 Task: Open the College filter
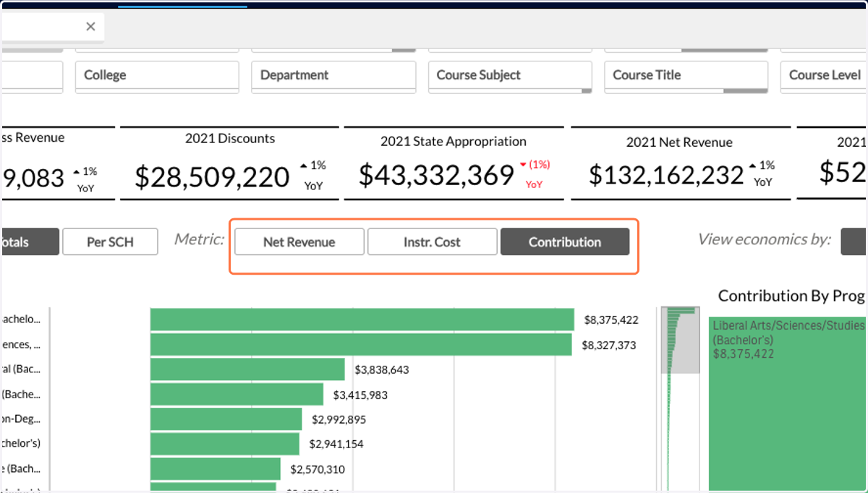click(x=157, y=77)
